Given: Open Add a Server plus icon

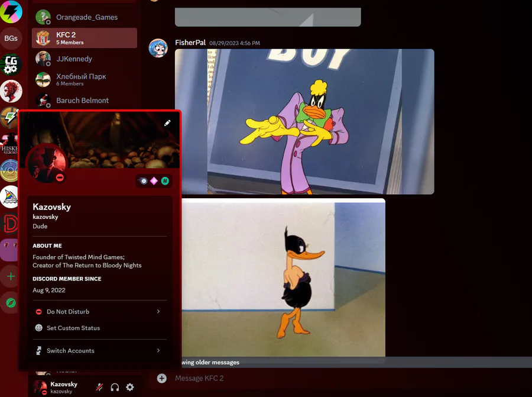Looking at the screenshot, I should 11,276.
